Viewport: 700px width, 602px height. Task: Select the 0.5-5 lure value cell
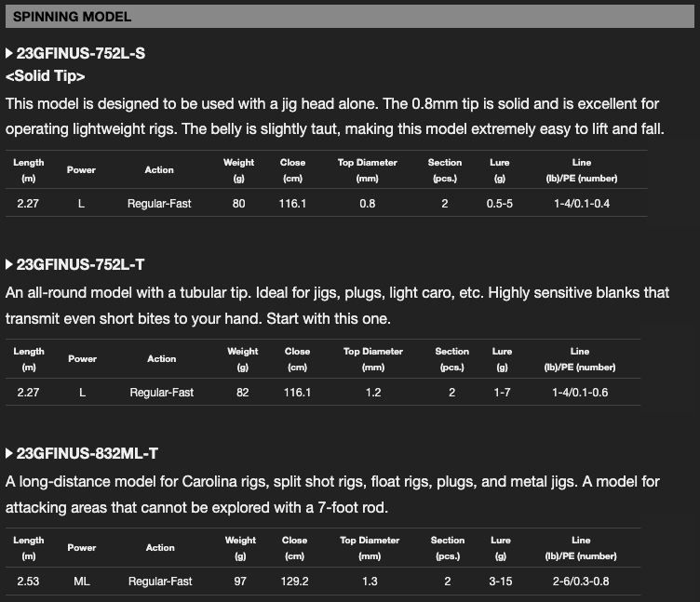click(x=500, y=203)
